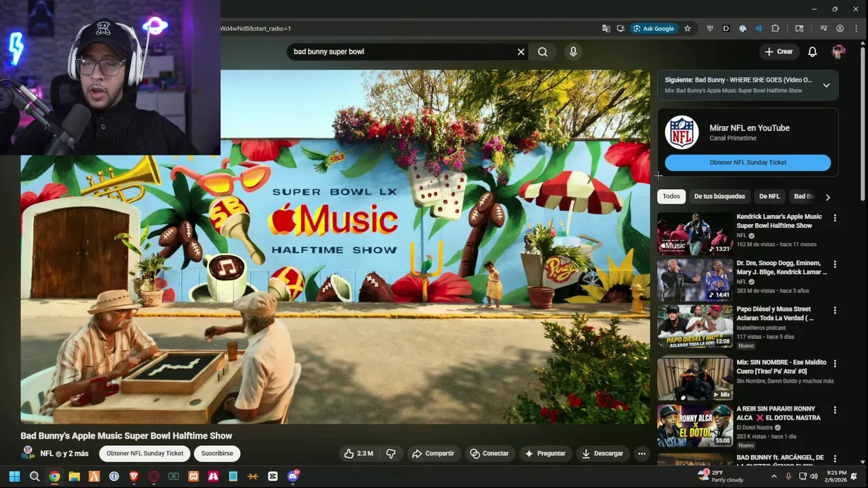Open Brave browser from the taskbar
The width and height of the screenshot is (868, 488).
pos(134,476)
